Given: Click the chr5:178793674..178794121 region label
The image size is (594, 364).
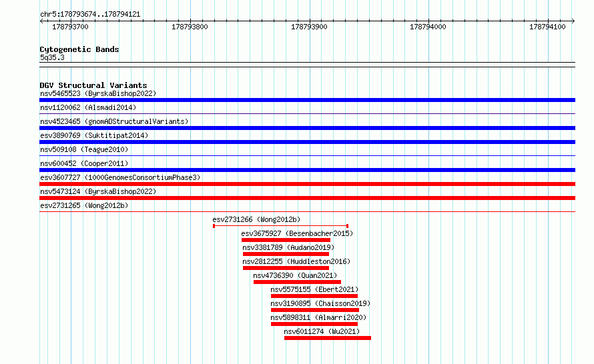Looking at the screenshot, I should pyautogui.click(x=90, y=15).
